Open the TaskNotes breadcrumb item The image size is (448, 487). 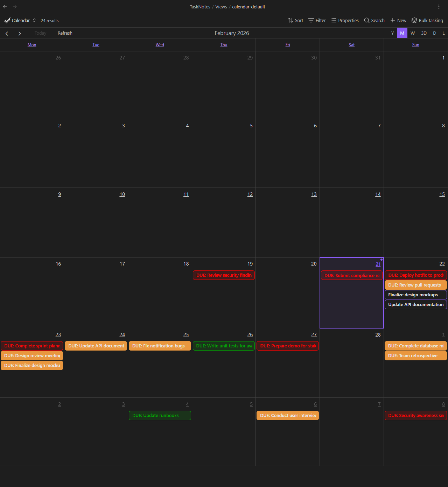[x=200, y=7]
